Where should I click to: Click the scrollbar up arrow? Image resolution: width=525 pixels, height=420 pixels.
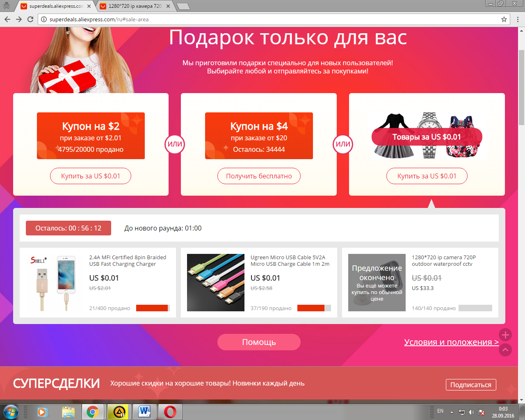522,30
